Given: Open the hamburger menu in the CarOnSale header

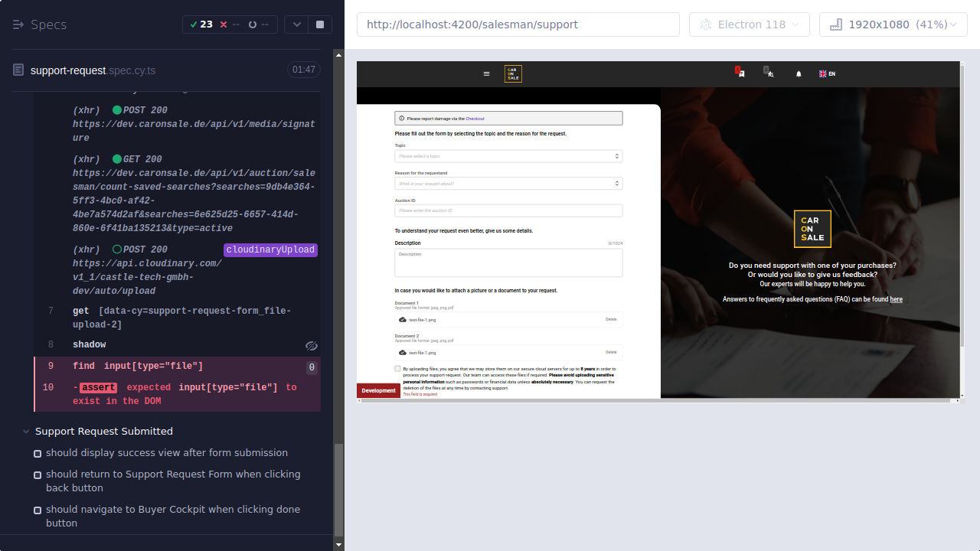Looking at the screenshot, I should [486, 73].
